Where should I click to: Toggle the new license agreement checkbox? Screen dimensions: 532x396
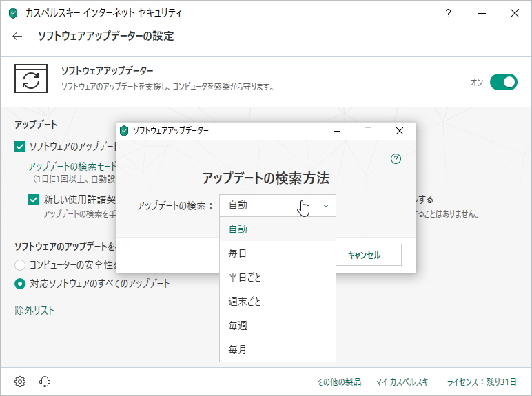34,200
